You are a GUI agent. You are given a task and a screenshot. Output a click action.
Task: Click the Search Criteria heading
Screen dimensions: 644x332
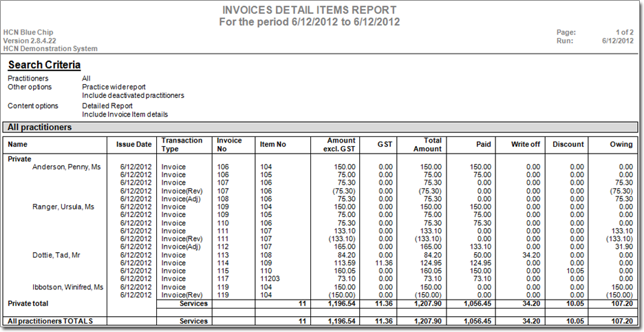point(44,65)
